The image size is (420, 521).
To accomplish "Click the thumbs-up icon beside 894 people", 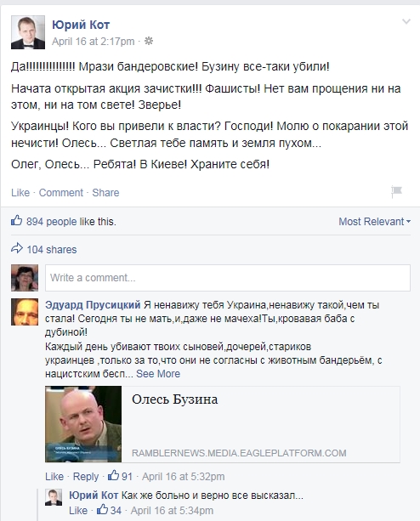I will coord(17,221).
